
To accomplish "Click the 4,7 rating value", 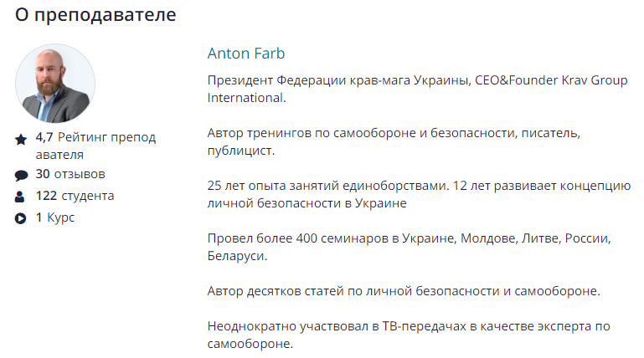I will click(x=44, y=138).
